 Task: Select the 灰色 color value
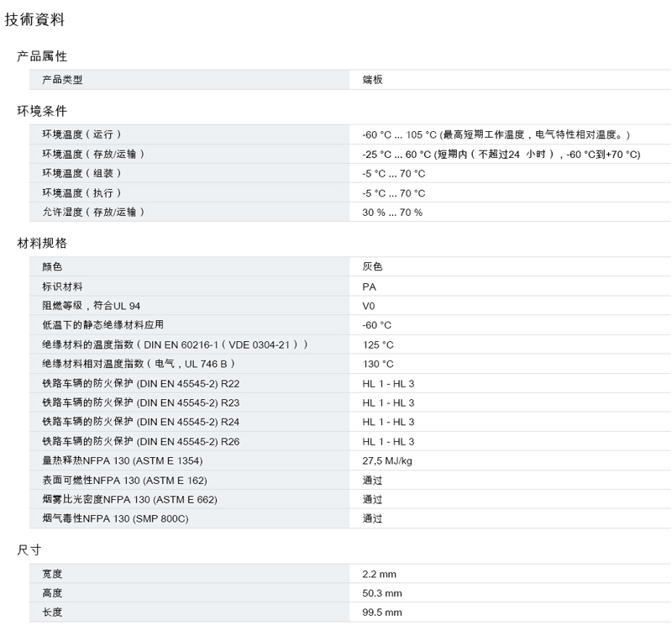(372, 266)
